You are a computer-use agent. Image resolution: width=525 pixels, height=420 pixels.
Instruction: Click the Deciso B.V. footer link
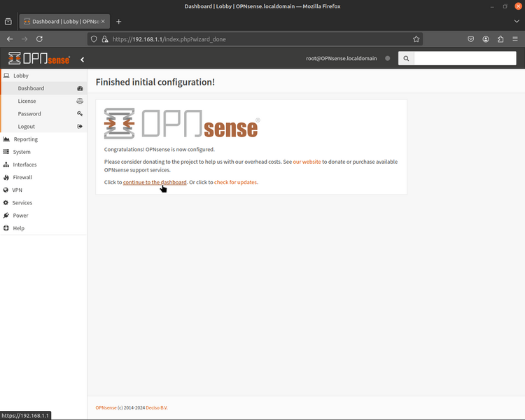pyautogui.click(x=157, y=407)
